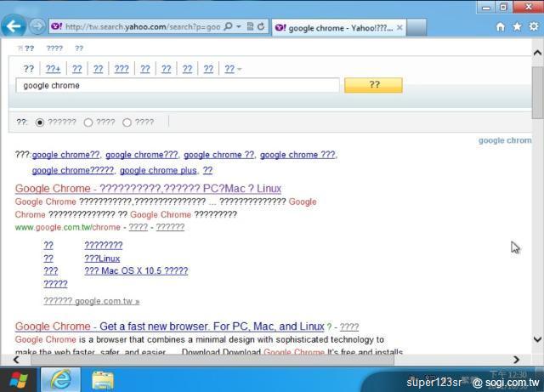Click the search magnifier in the address bar
The image size is (544, 392).
228,26
